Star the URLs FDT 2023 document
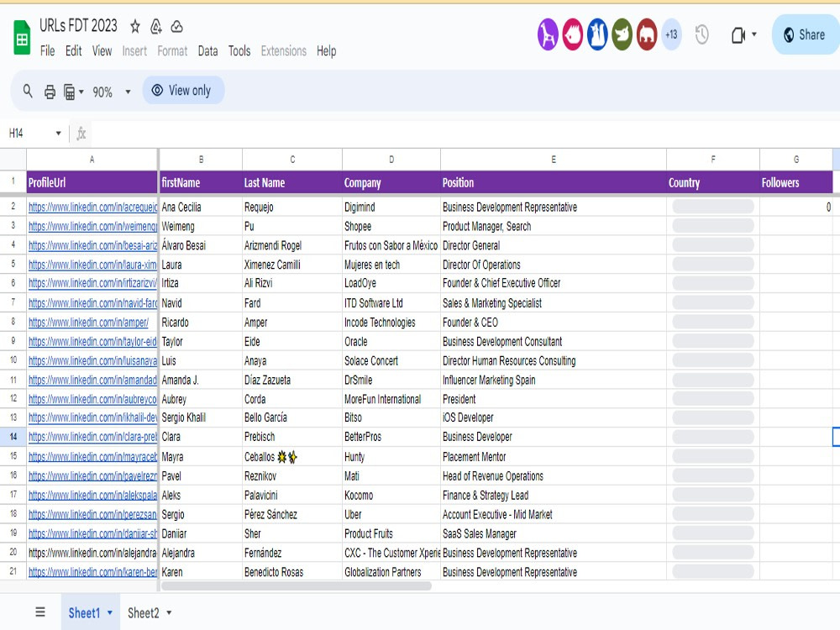This screenshot has width=840, height=630. [135, 26]
